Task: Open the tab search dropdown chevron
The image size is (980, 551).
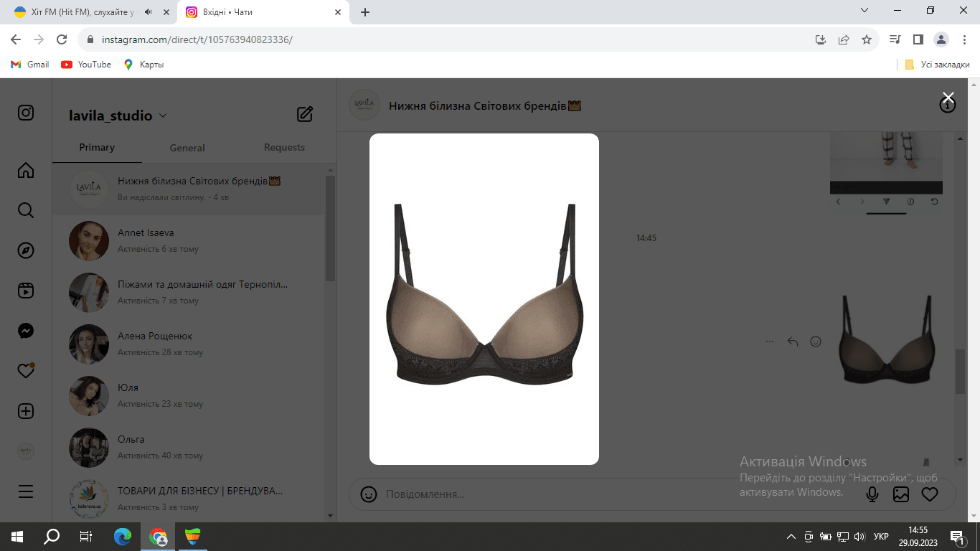Action: (864, 11)
